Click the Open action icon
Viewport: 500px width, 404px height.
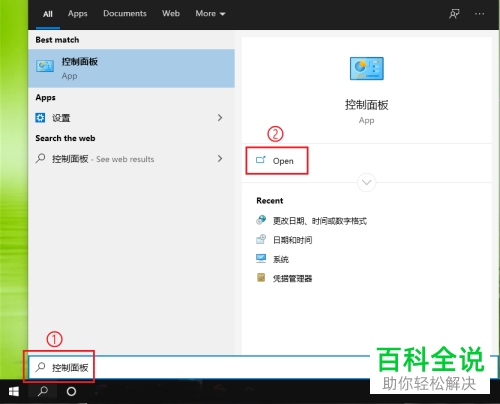(x=261, y=160)
